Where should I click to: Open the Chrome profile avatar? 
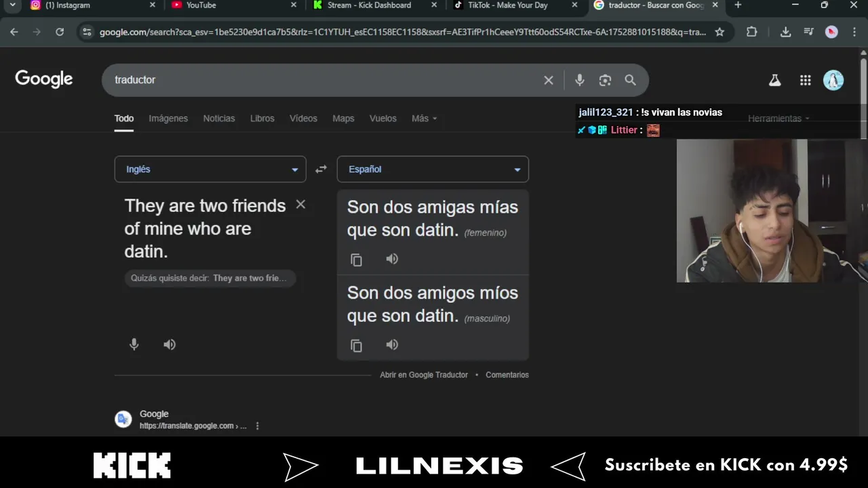(831, 32)
